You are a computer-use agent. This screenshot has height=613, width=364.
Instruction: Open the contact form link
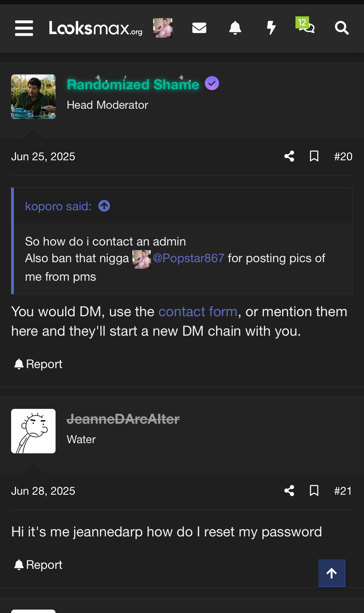tap(198, 312)
